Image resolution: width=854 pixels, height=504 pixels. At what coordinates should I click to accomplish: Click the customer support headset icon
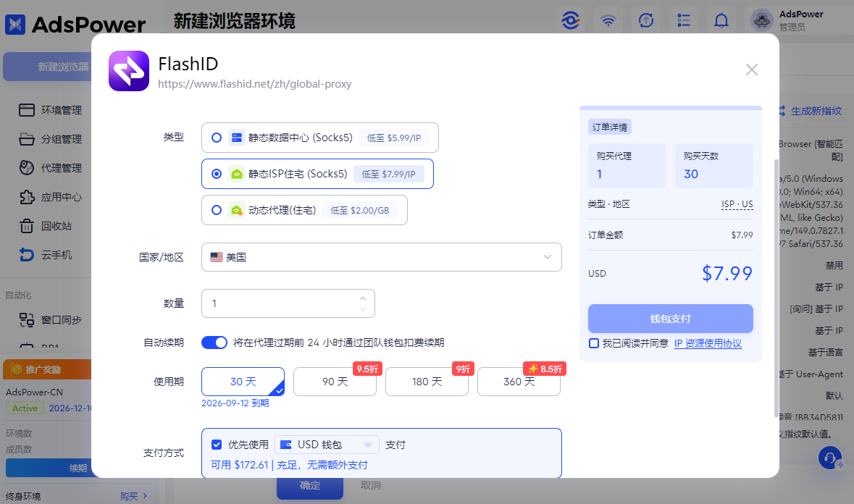click(830, 458)
